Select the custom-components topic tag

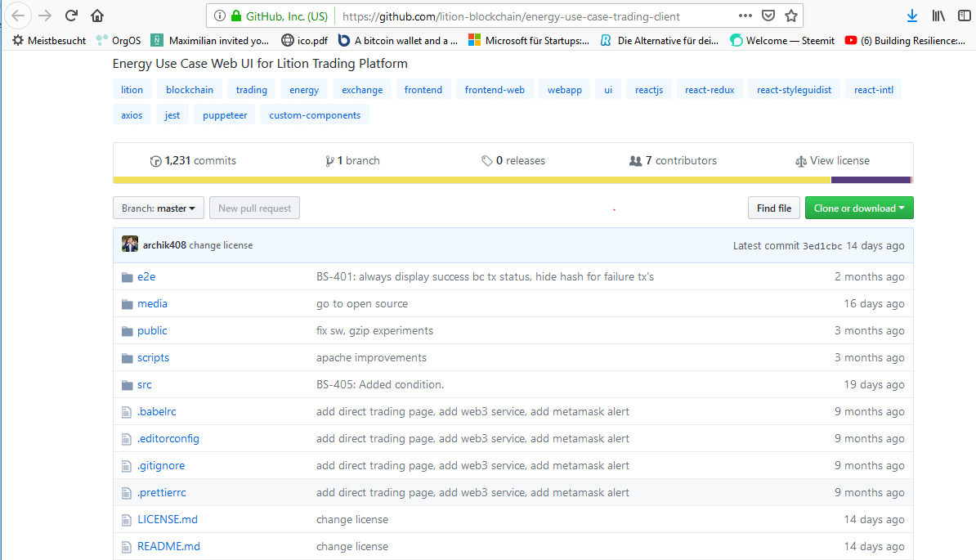click(315, 115)
